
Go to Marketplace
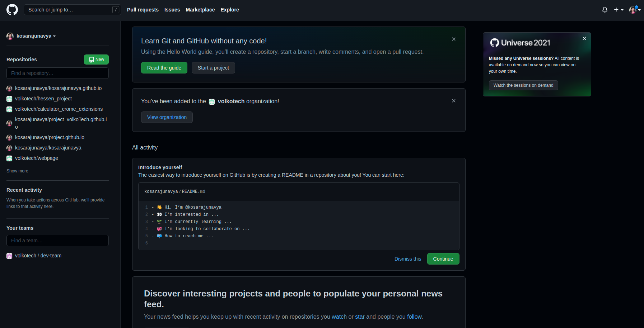200,10
